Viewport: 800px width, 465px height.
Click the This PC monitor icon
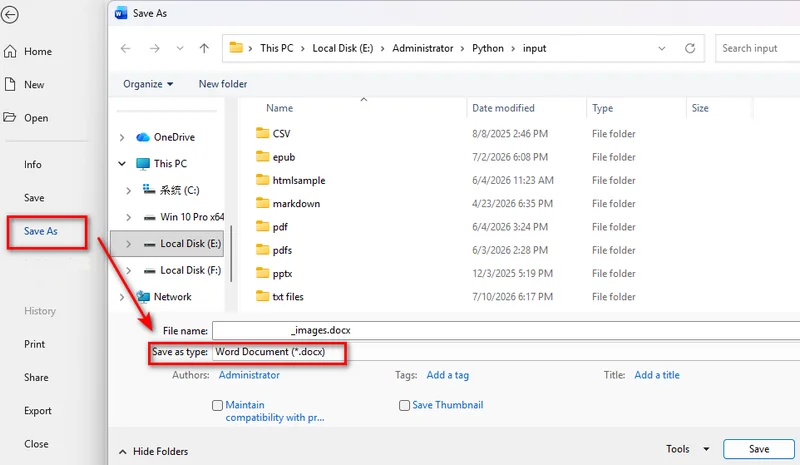coord(143,164)
